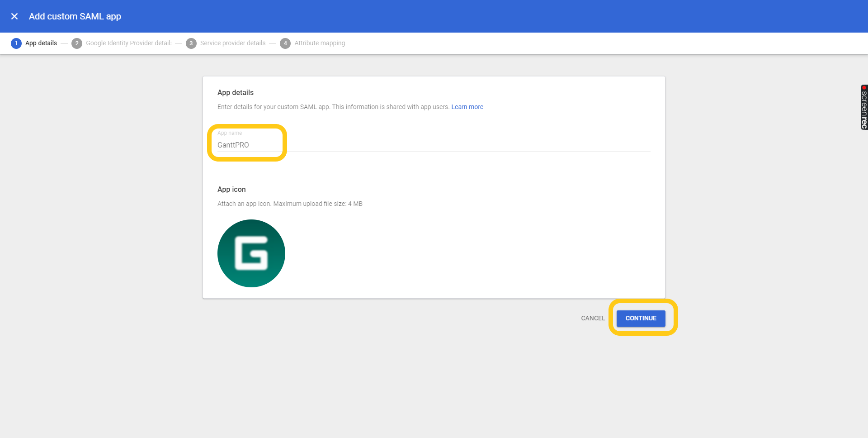Viewport: 868px width, 438px height.
Task: Go to step 3 Service provider details
Action: coord(226,43)
